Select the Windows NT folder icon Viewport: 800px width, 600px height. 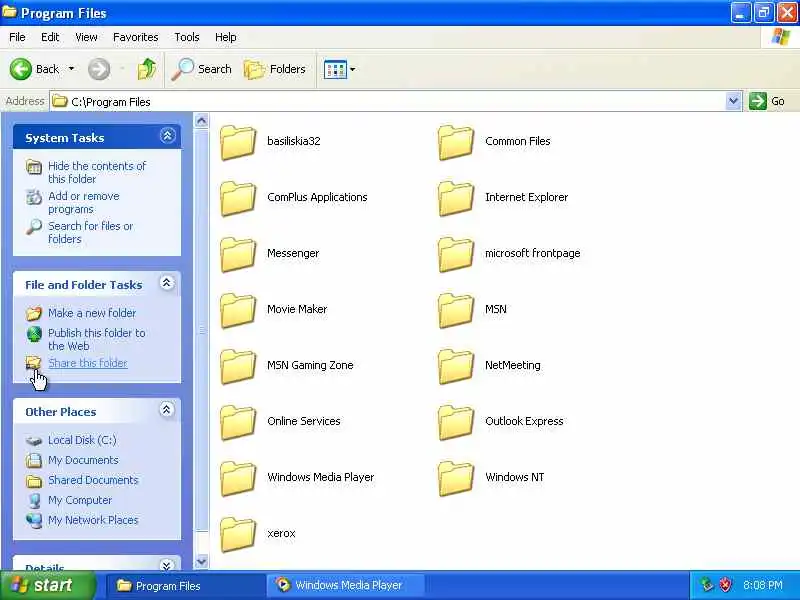click(x=456, y=479)
